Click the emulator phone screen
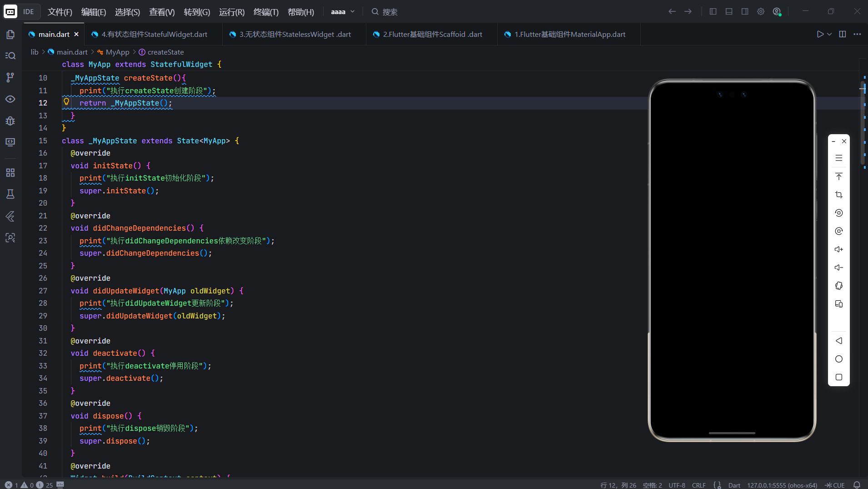This screenshot has height=489, width=868. tap(732, 260)
